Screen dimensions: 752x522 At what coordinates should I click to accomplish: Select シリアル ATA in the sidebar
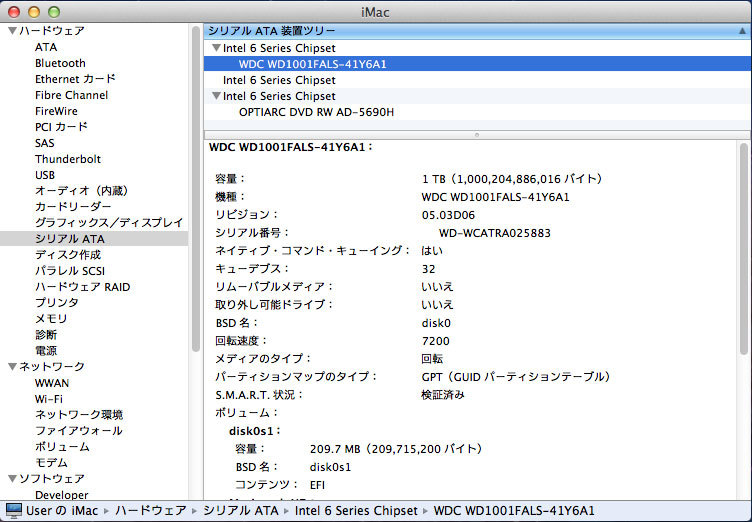[x=94, y=238]
